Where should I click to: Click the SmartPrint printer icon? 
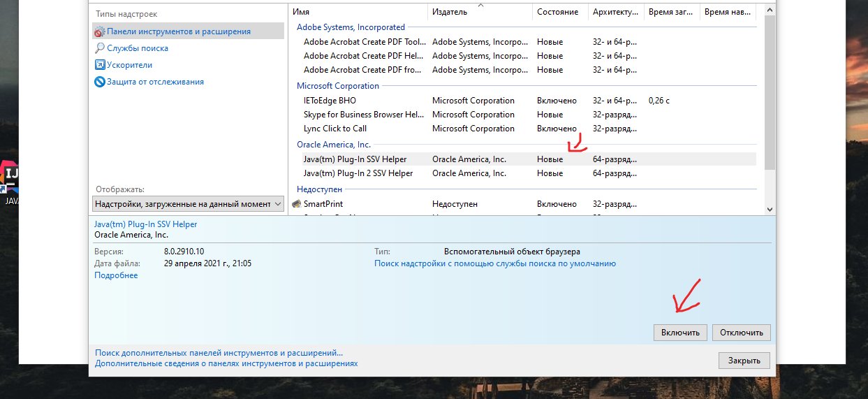click(296, 204)
